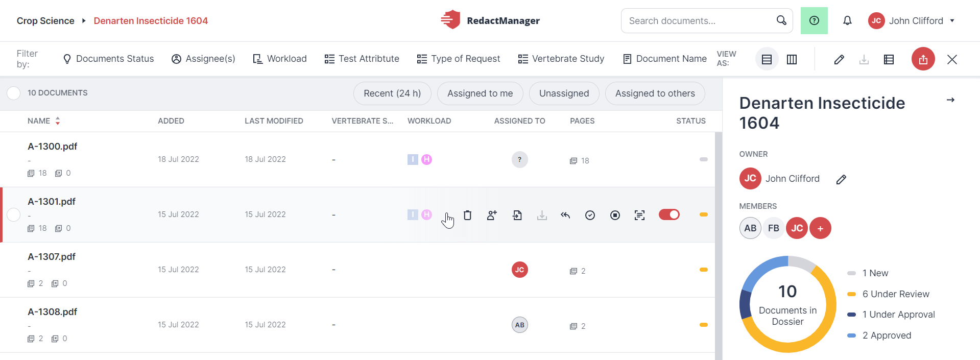Click the '10 Documents in Dossier' donut chart
Image resolution: width=980 pixels, height=360 pixels.
(x=787, y=304)
